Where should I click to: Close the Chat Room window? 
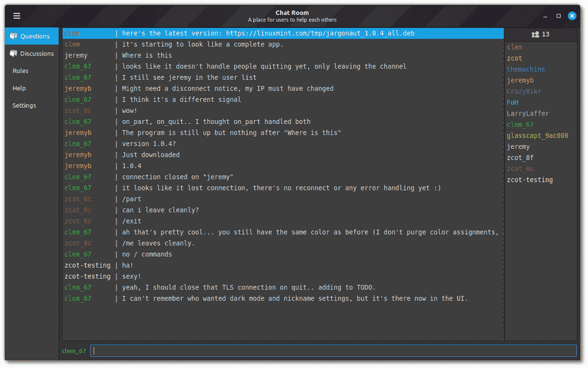coord(572,16)
